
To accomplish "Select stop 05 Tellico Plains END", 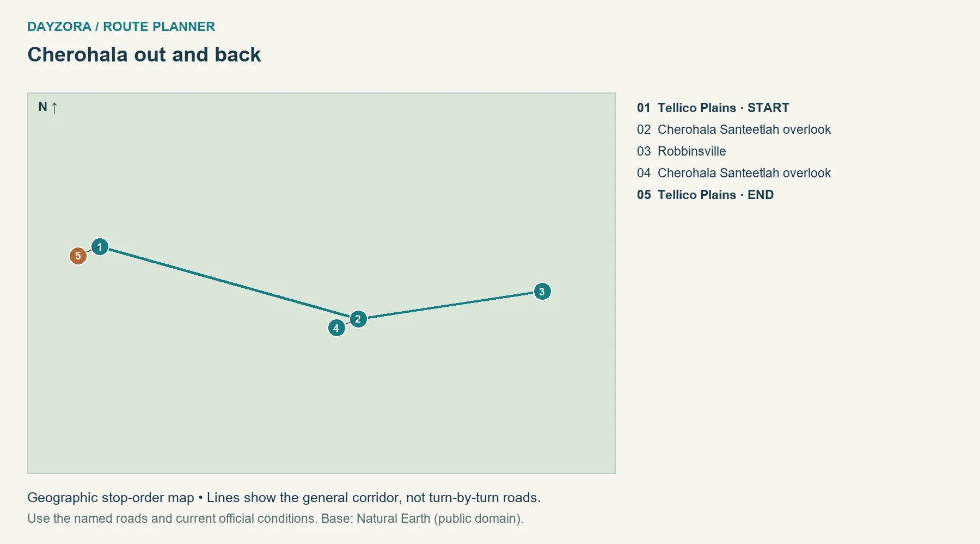I will coord(705,195).
